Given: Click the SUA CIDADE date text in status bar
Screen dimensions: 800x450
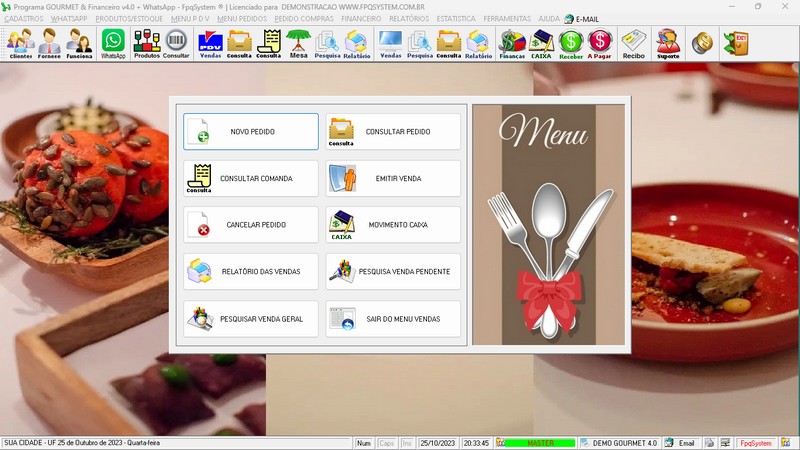Looking at the screenshot, I should click(x=82, y=443).
